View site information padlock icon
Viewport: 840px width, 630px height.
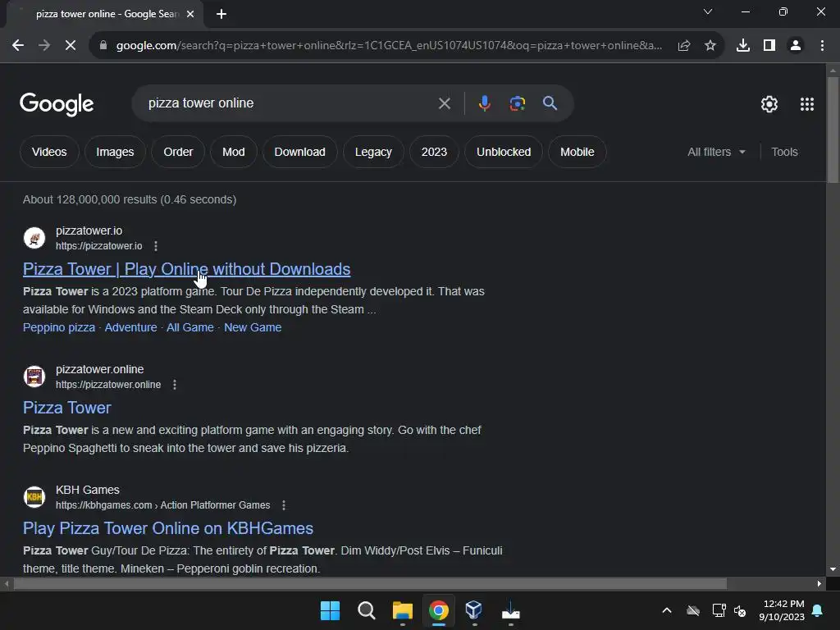[103, 46]
